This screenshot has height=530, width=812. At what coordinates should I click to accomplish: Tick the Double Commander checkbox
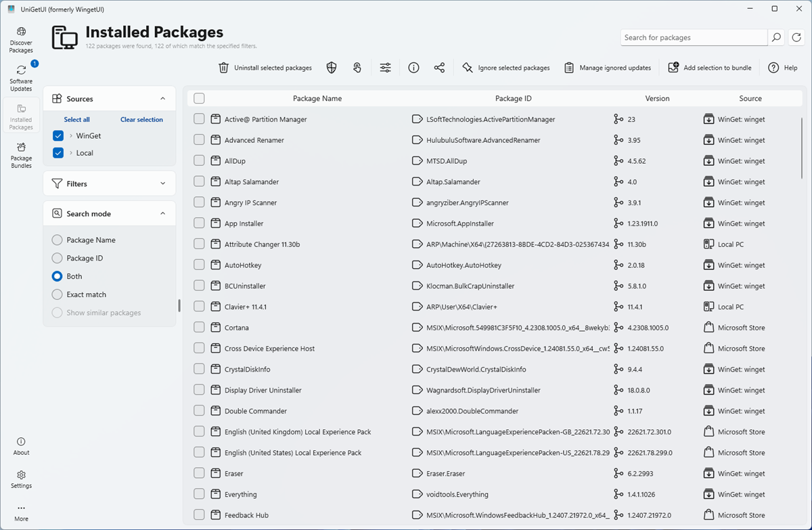[199, 411]
